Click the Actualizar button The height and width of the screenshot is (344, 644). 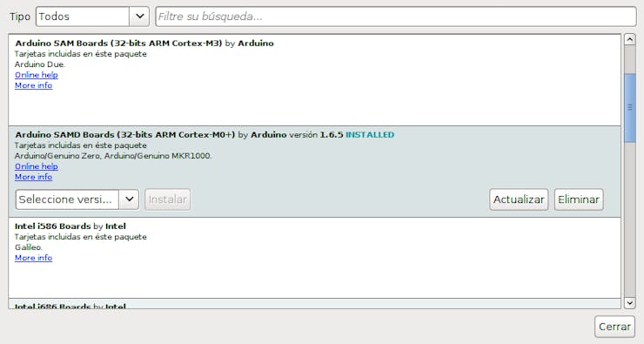(x=519, y=199)
